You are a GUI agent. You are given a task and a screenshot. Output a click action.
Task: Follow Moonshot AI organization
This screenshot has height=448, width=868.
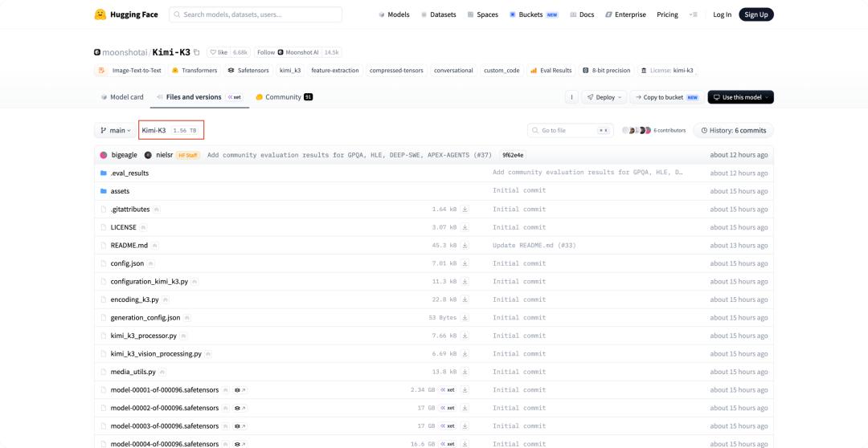288,52
